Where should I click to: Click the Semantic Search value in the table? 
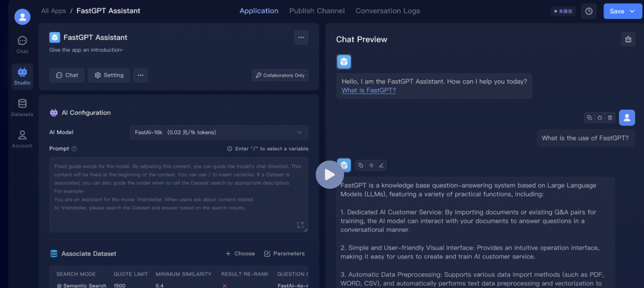click(x=81, y=285)
